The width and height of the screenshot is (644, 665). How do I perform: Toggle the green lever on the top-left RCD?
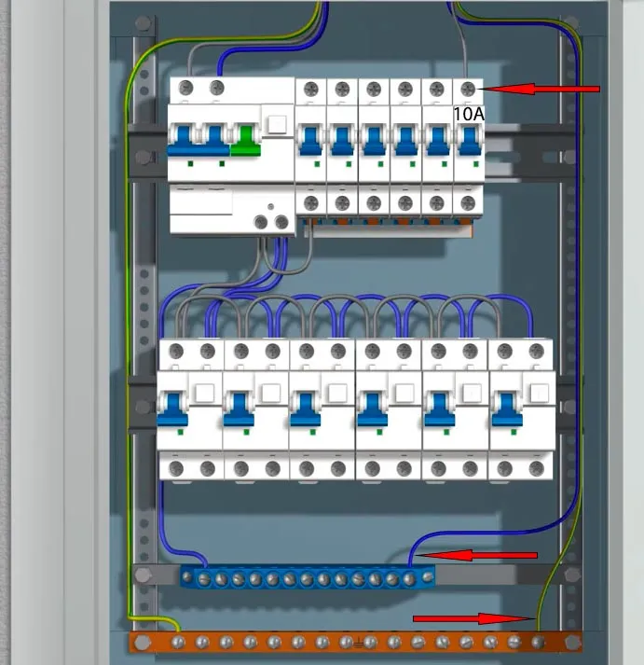[245, 142]
